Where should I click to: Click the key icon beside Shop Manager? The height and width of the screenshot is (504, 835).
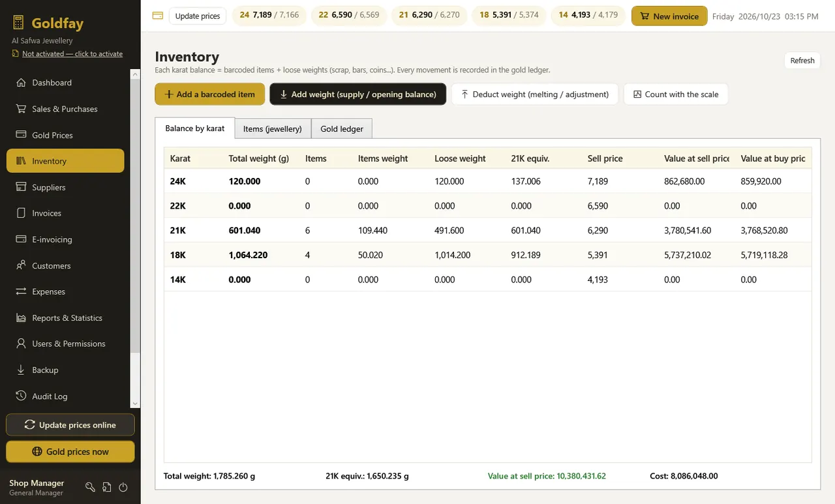[x=90, y=487]
